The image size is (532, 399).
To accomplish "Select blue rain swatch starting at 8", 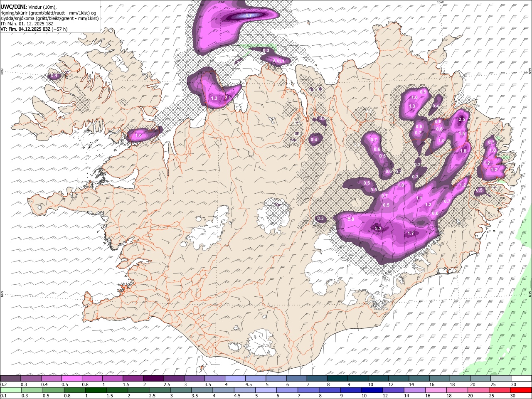I will click(330, 390).
